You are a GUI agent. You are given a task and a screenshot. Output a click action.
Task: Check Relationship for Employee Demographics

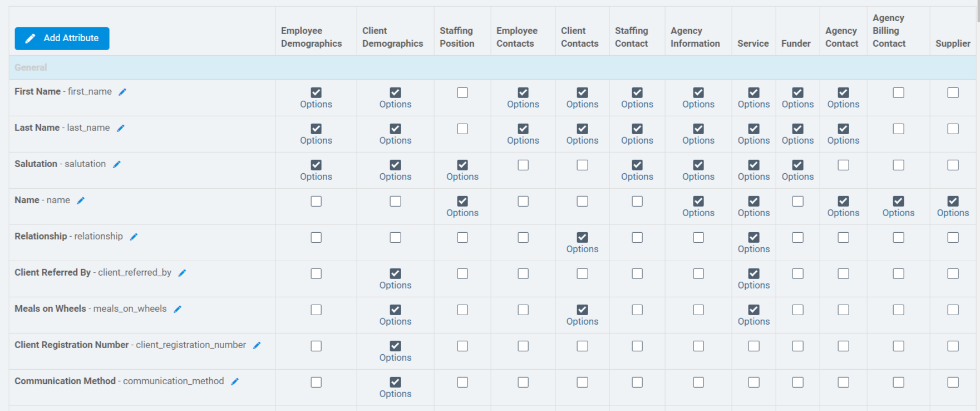tap(316, 237)
